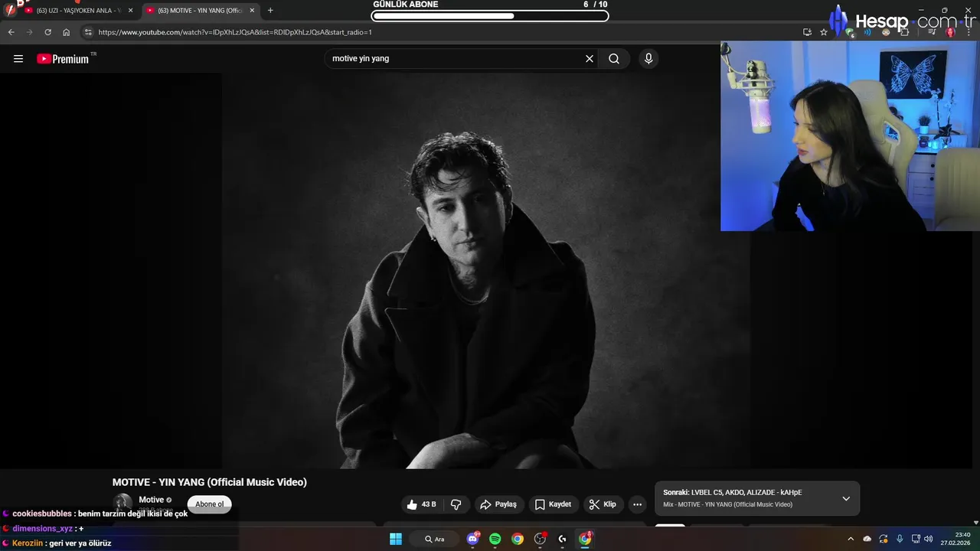
Task: Go to the YouTube Premium home logo
Action: (64, 59)
